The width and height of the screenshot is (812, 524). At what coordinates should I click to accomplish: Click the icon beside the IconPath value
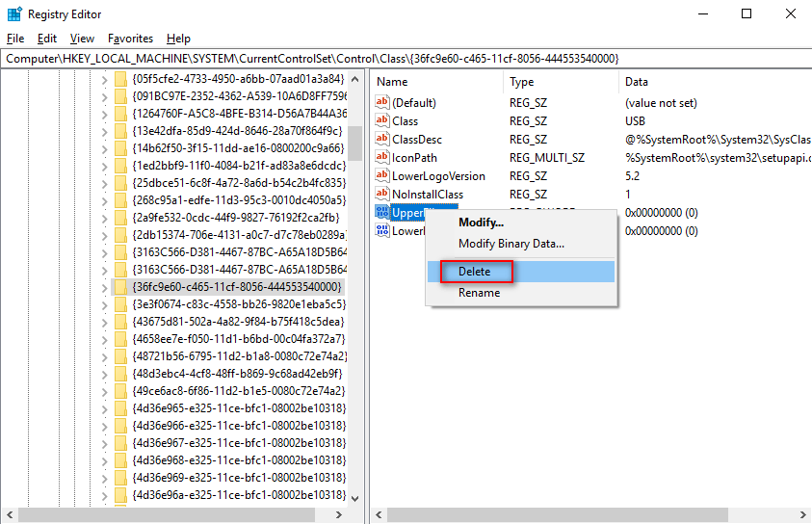pyautogui.click(x=382, y=158)
